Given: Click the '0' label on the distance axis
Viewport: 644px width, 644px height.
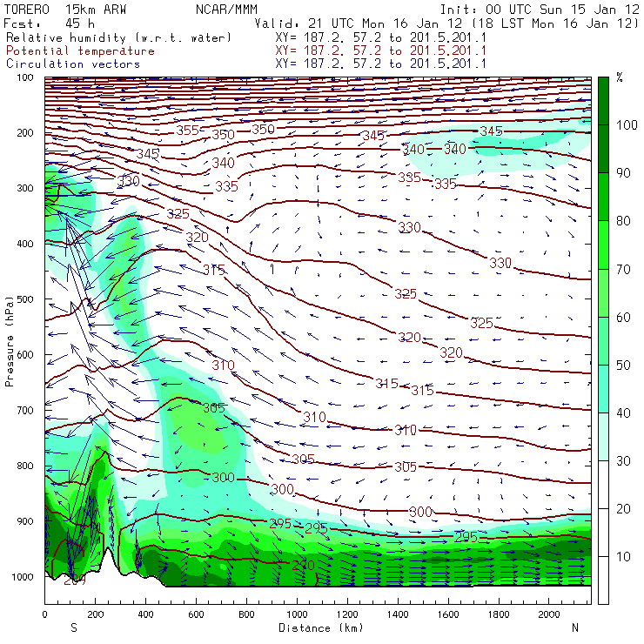Looking at the screenshot, I should point(44,614).
